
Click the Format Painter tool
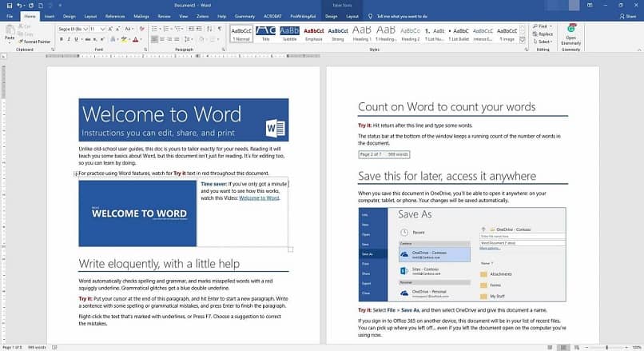pyautogui.click(x=34, y=41)
